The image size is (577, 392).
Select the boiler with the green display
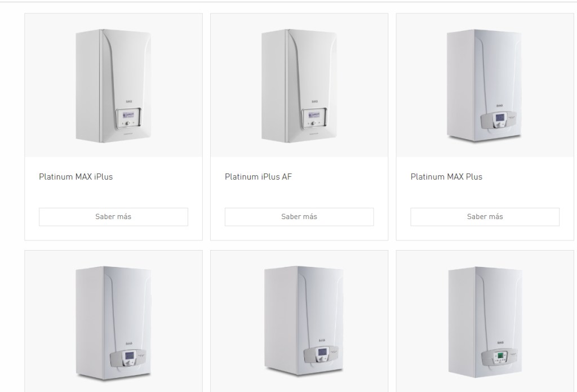click(485, 322)
